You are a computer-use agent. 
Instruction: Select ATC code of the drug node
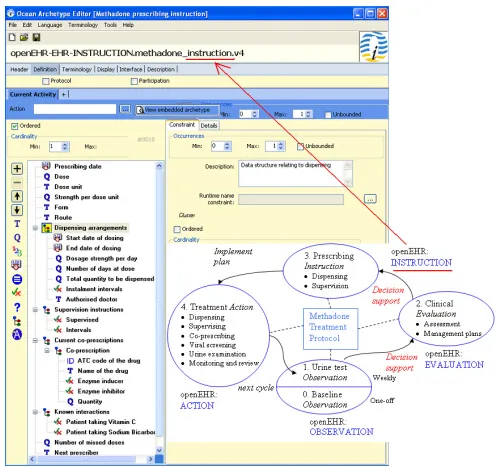(x=109, y=361)
